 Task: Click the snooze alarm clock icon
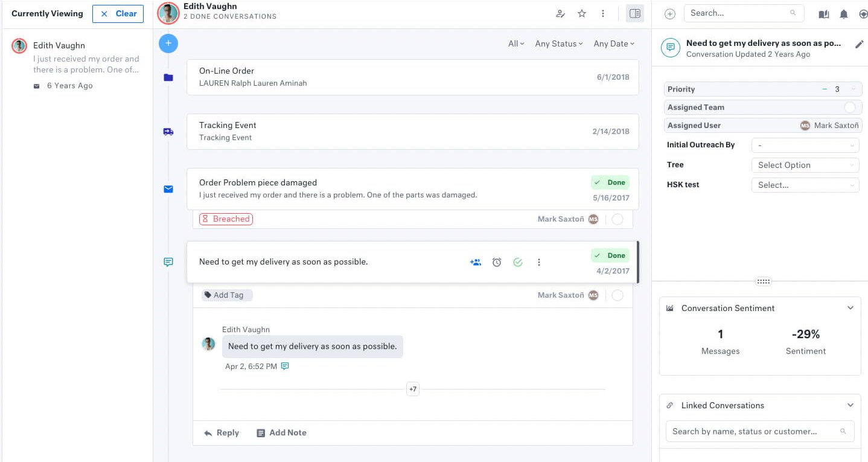click(497, 262)
